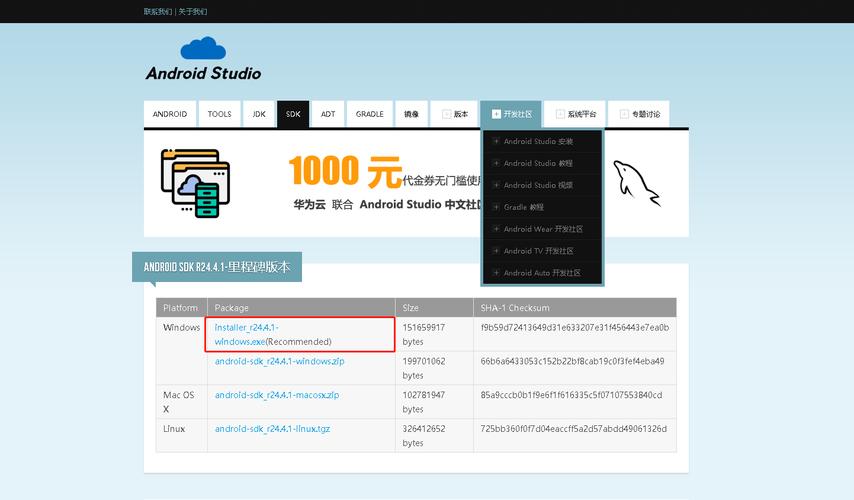854x500 pixels.
Task: Click the checksum starting 725bb360
Action: click(x=574, y=429)
